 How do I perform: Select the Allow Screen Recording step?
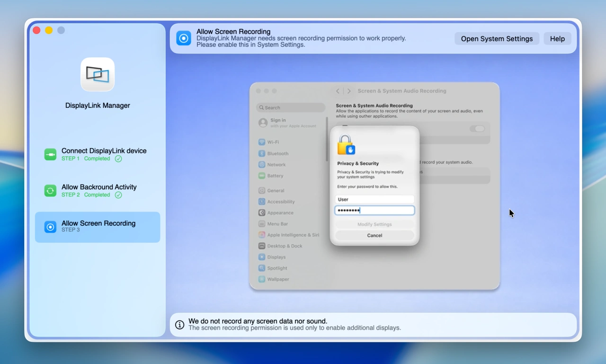(x=98, y=227)
